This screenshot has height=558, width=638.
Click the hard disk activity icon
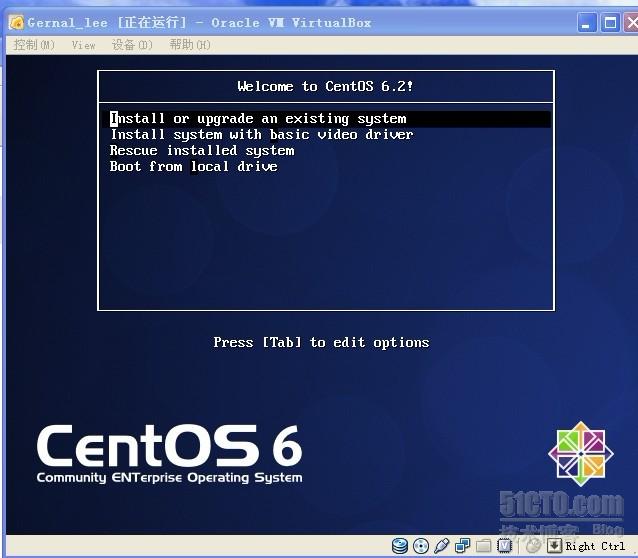(400, 546)
